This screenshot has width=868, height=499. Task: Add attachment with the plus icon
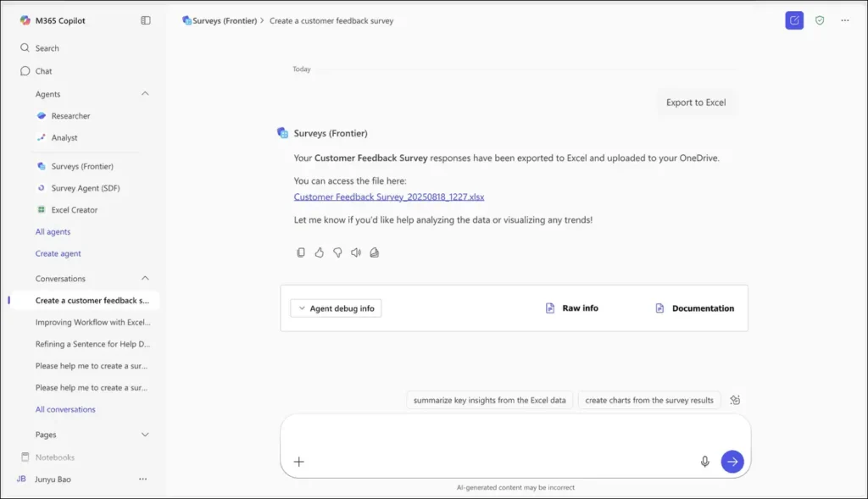pyautogui.click(x=299, y=462)
